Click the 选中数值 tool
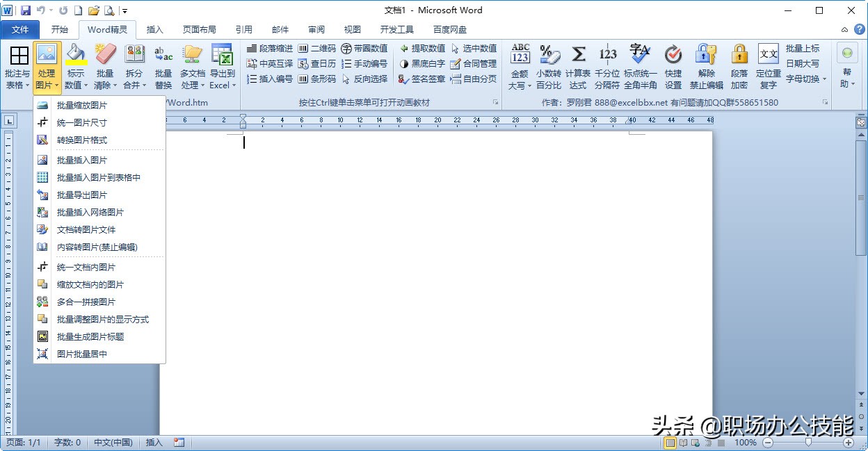Image resolution: width=868 pixels, height=451 pixels. pyautogui.click(x=474, y=49)
